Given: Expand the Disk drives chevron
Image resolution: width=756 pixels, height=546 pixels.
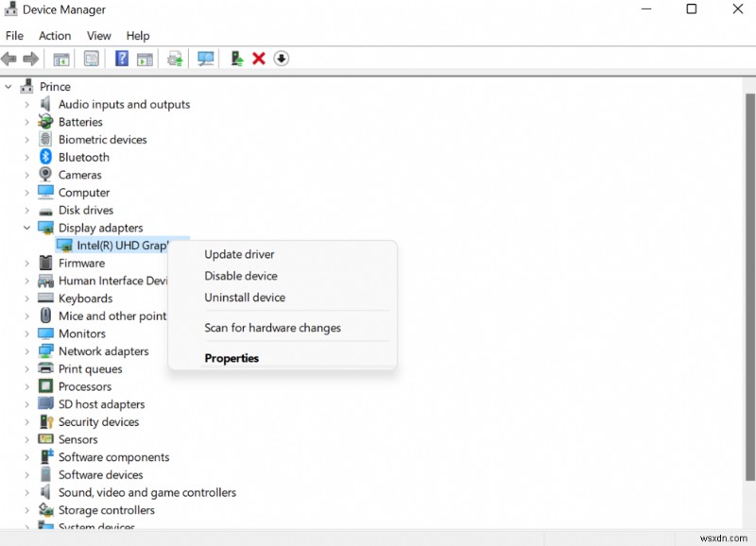Looking at the screenshot, I should click(27, 210).
